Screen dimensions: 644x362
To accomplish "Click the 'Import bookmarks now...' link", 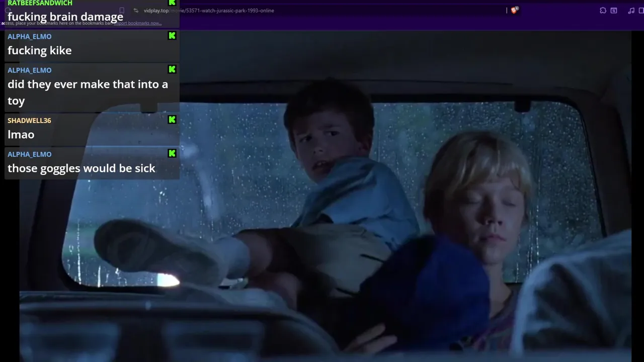I will pyautogui.click(x=137, y=23).
